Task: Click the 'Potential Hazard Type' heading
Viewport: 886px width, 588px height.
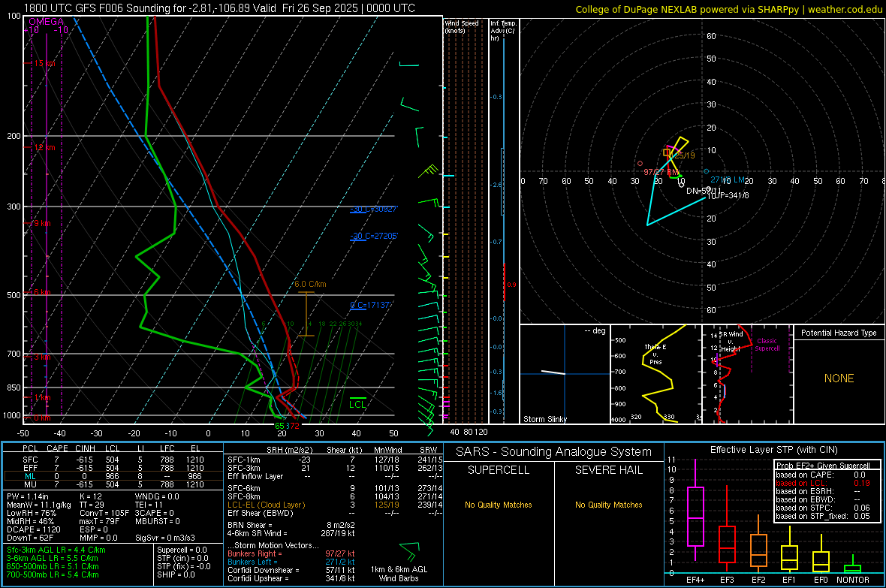Action: coord(839,333)
